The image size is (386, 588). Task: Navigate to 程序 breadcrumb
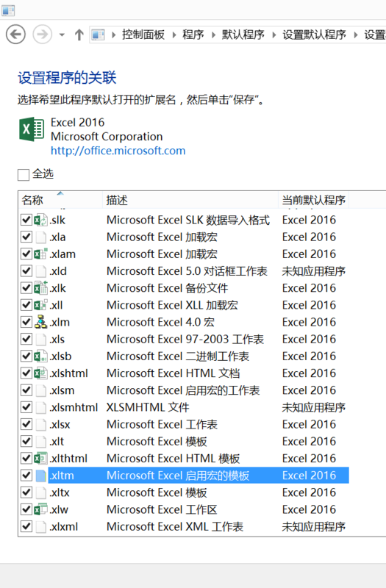193,35
